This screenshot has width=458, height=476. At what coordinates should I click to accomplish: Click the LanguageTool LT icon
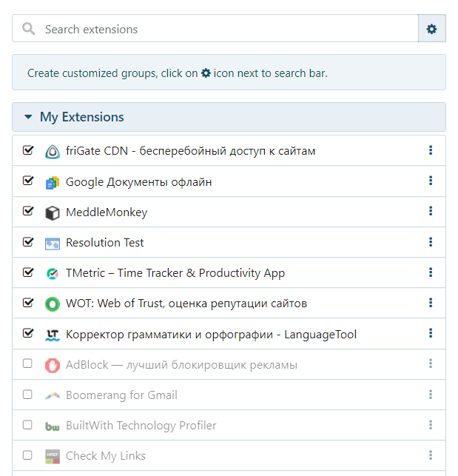tap(53, 335)
